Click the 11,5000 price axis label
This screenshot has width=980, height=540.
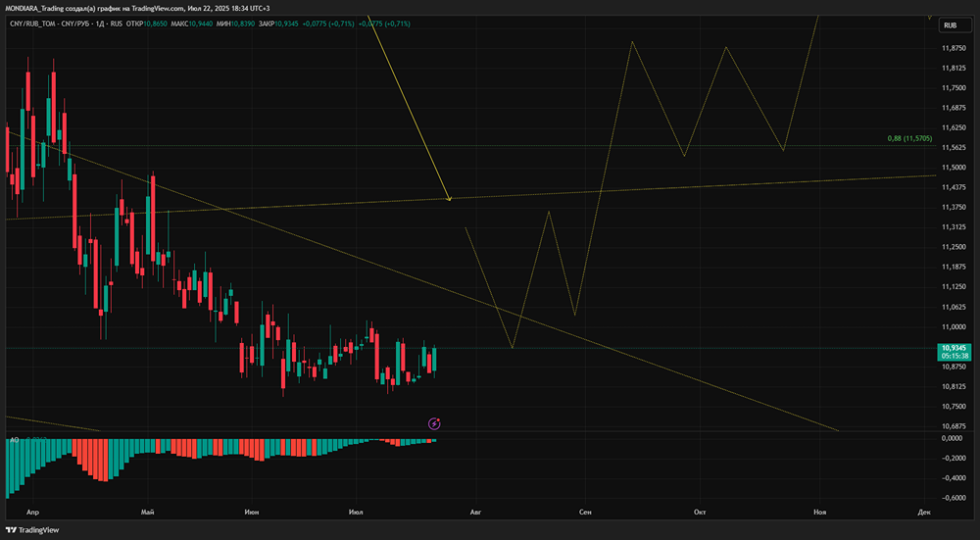954,168
